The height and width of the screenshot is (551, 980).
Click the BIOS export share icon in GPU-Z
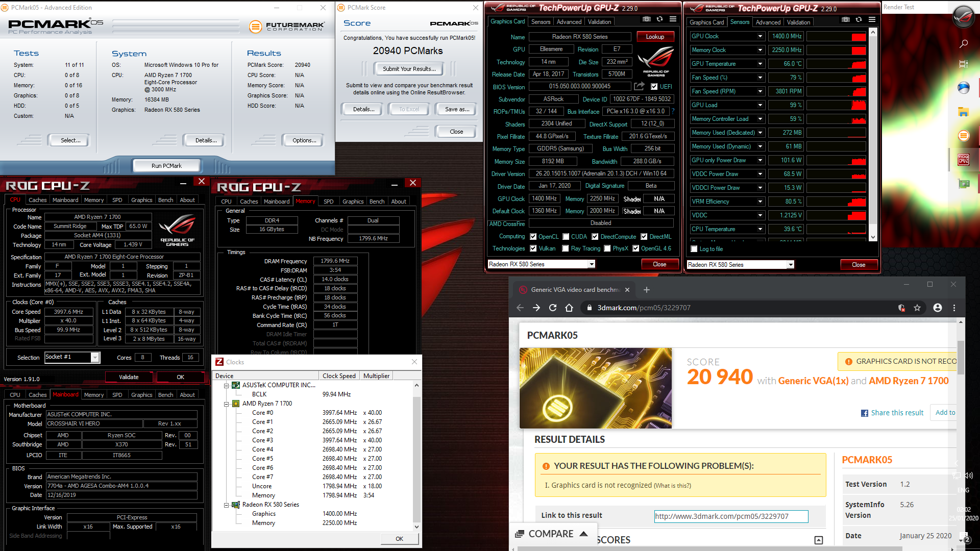click(639, 86)
